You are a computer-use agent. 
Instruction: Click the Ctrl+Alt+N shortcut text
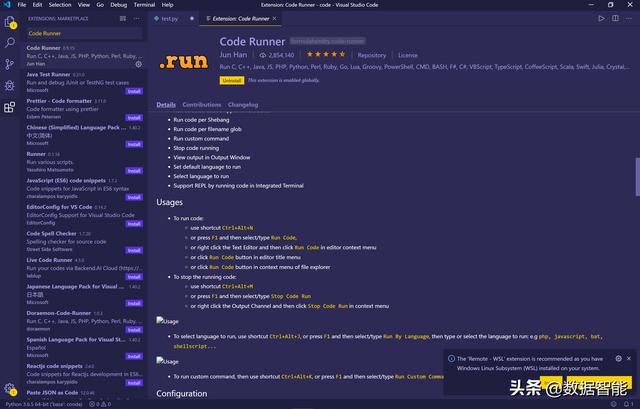[238, 228]
